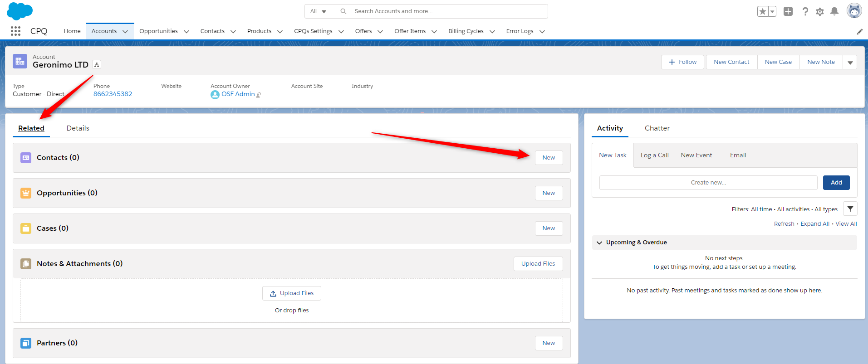This screenshot has width=868, height=364.
Task: Click the New Case button
Action: point(778,62)
